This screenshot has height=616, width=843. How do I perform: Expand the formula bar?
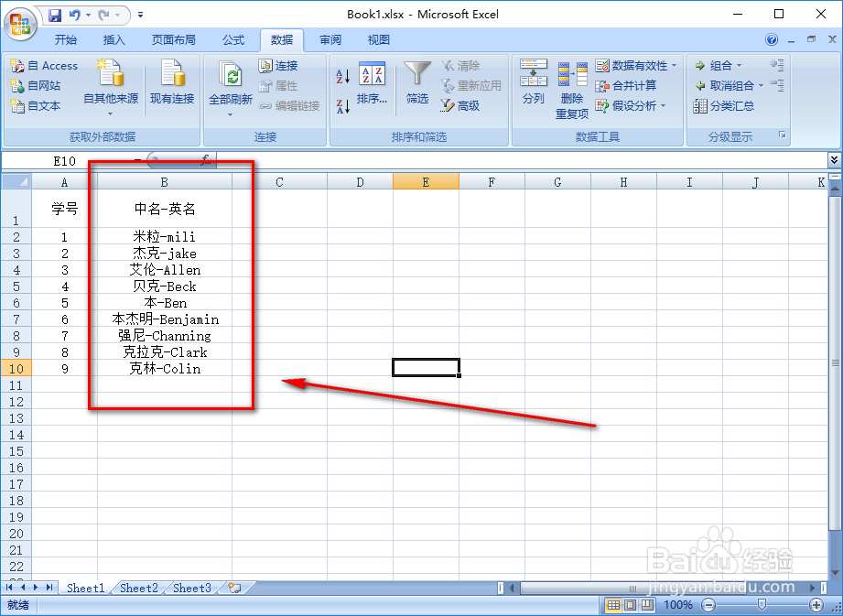coord(834,159)
